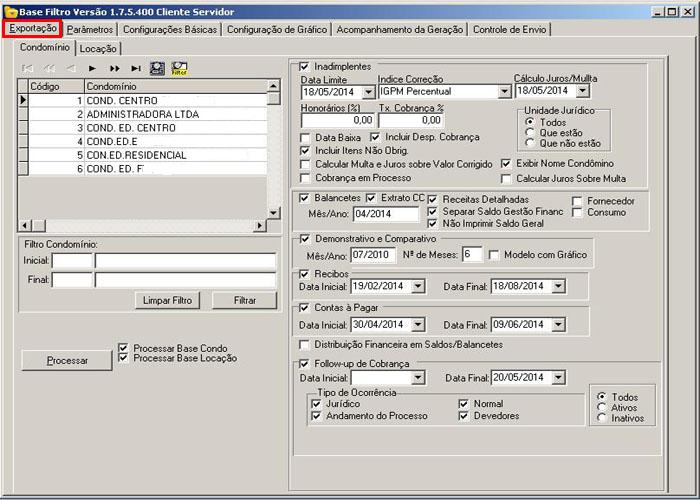This screenshot has height=500, width=700.
Task: Switch to the Parâmetros tab
Action: pyautogui.click(x=90, y=29)
